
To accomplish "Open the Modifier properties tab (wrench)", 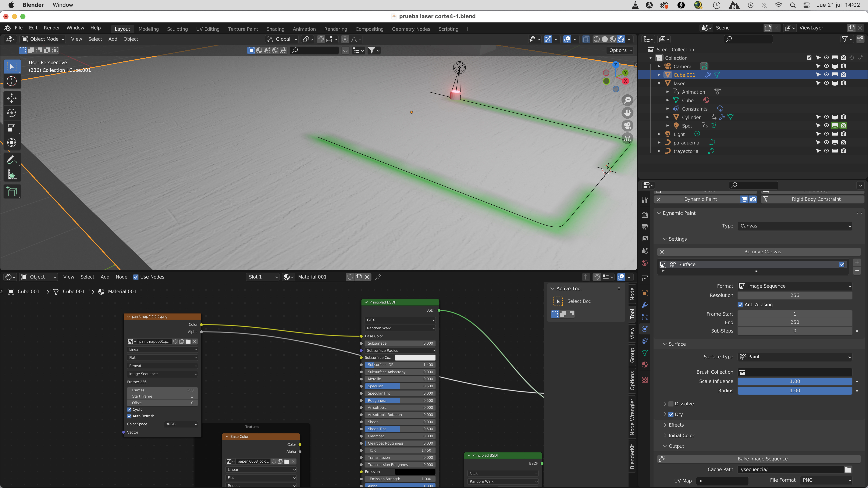I will pos(645,305).
